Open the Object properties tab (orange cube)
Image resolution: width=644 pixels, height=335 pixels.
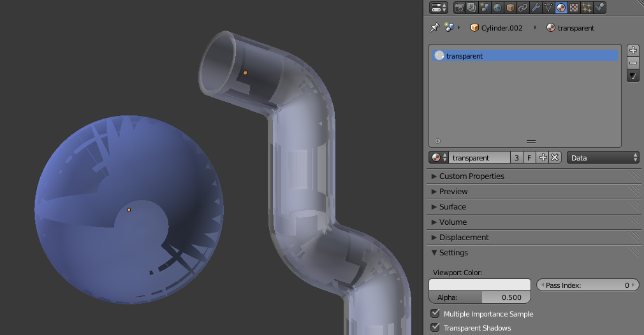tap(510, 8)
